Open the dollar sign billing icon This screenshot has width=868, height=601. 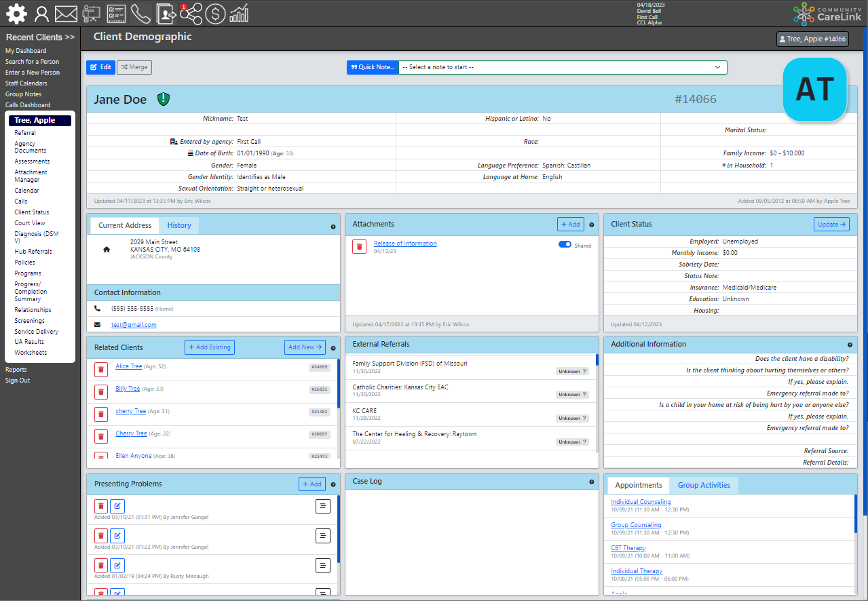215,14
